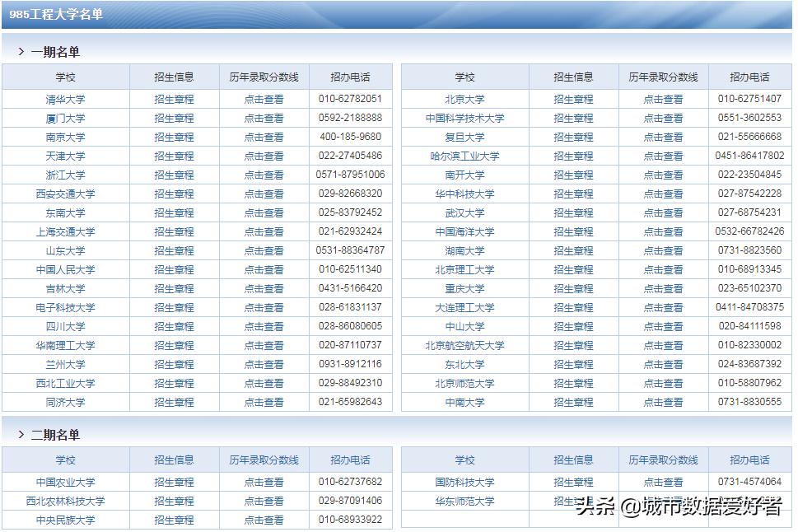Image resolution: width=798 pixels, height=532 pixels.
Task: Click 点击查看 in the 中山大学 row
Action: [664, 326]
